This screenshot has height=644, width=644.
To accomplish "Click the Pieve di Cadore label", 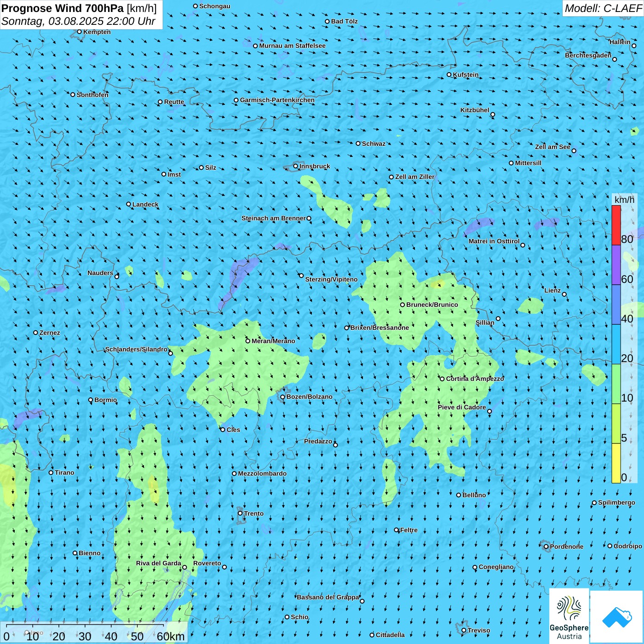I will pos(462,407).
